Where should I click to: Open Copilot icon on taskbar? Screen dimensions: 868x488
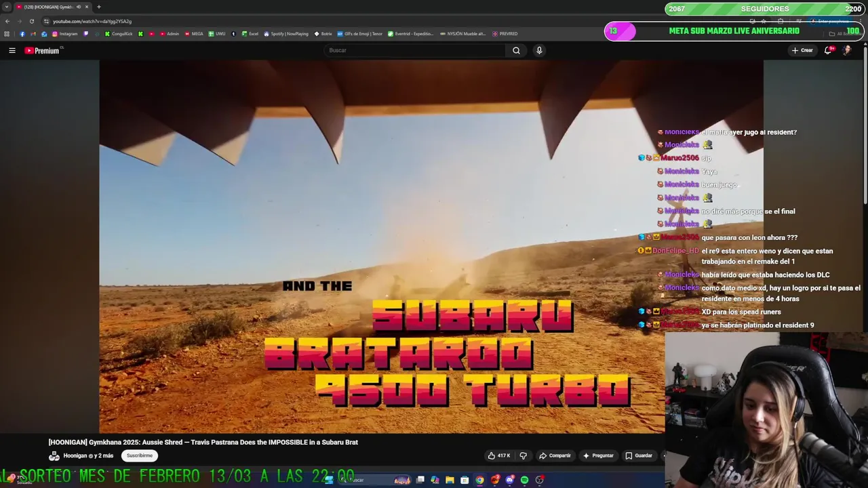435,480
